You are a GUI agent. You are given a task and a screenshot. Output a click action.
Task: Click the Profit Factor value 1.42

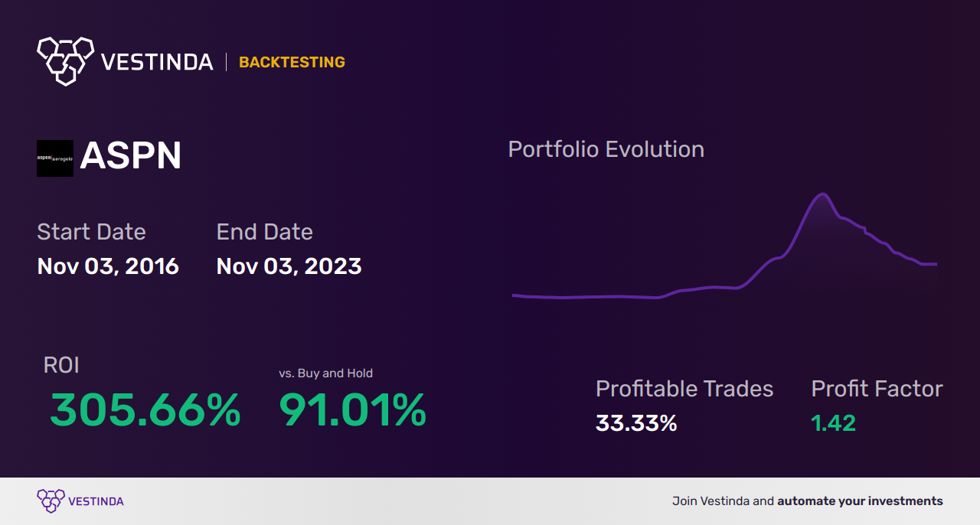(833, 423)
